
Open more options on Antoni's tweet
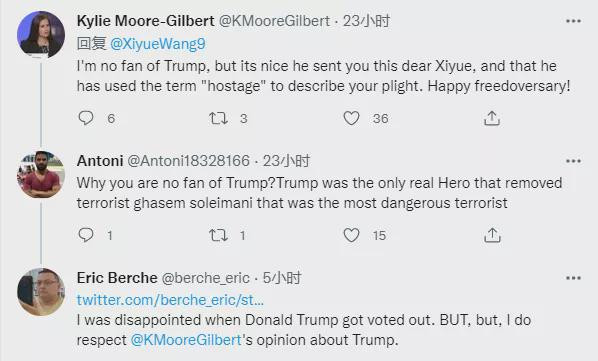[x=573, y=161]
